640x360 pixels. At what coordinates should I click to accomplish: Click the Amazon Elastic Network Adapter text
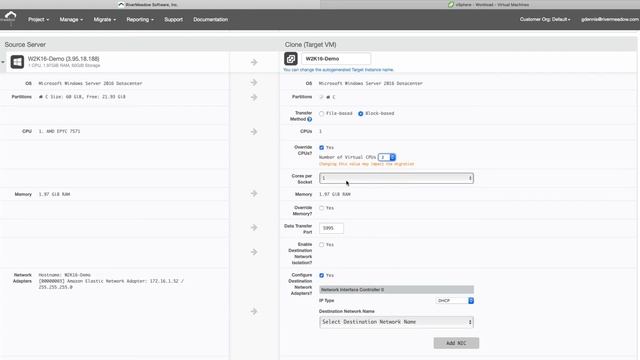pos(111,284)
